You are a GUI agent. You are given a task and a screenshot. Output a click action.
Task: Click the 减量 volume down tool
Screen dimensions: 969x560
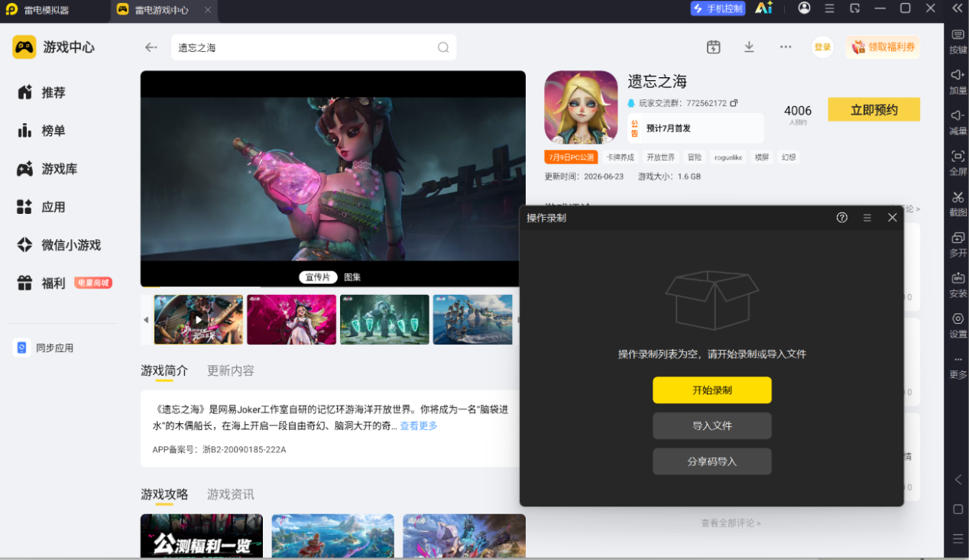point(958,121)
